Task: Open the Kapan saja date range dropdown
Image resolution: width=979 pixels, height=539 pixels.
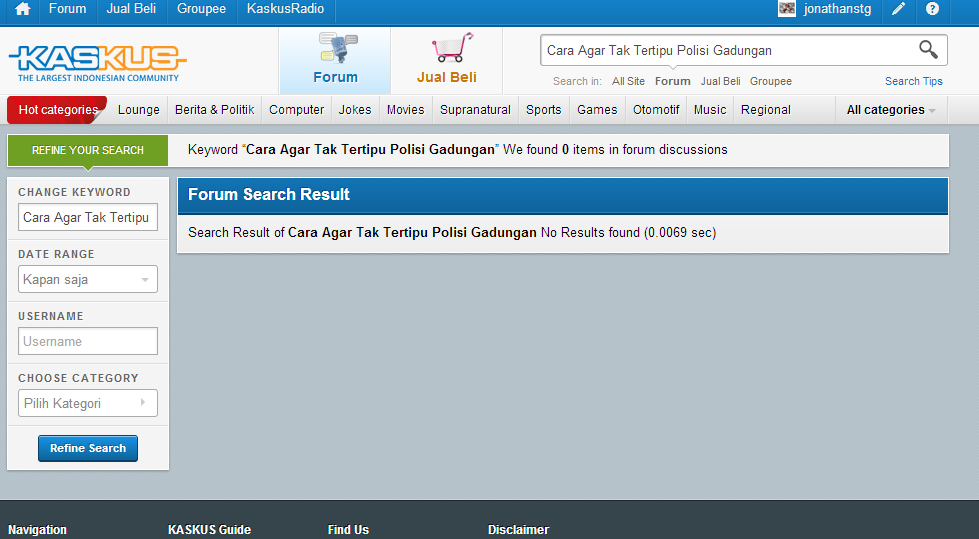Action: (x=87, y=279)
